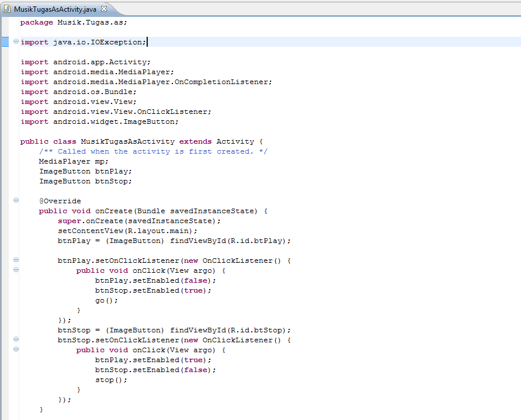Screen dimensions: 521x420
Task: Click 'import android.view.View;' line
Action: 78,102
